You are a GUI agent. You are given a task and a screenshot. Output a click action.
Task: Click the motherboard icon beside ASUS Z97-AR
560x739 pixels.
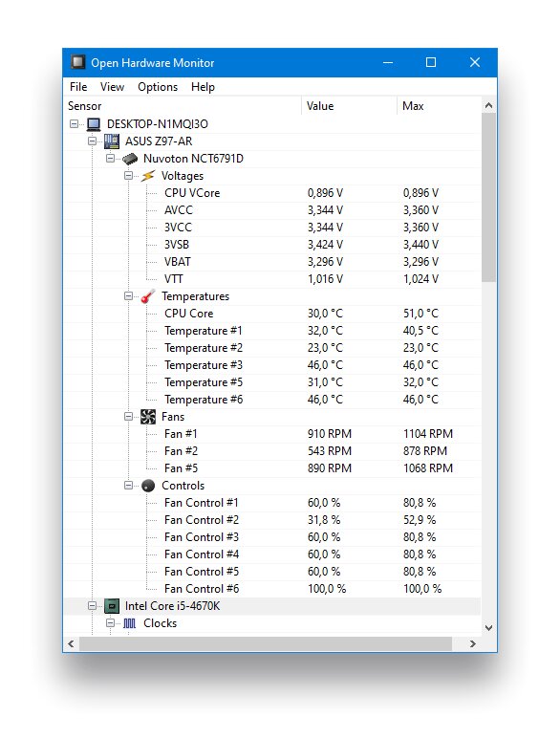(x=111, y=141)
